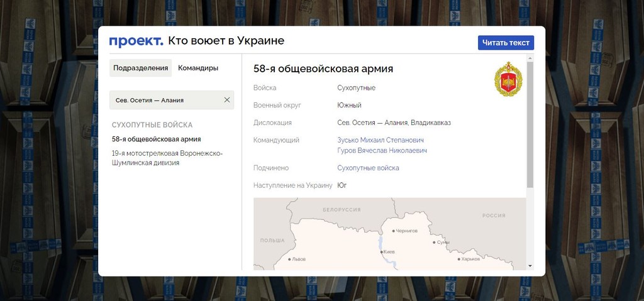Click the Киев marker on map
This screenshot has height=301, width=644.
pos(382,252)
